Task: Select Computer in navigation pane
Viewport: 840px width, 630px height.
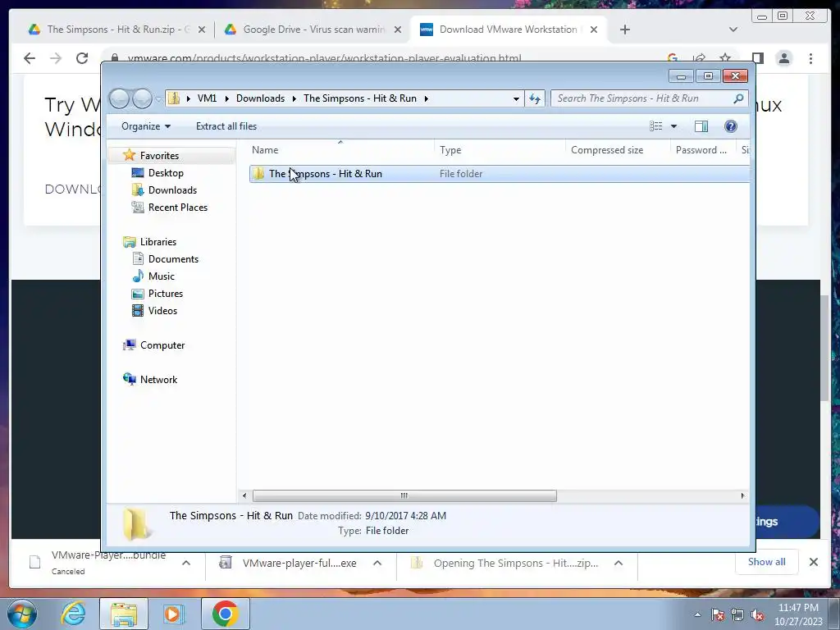Action: pyautogui.click(x=162, y=345)
